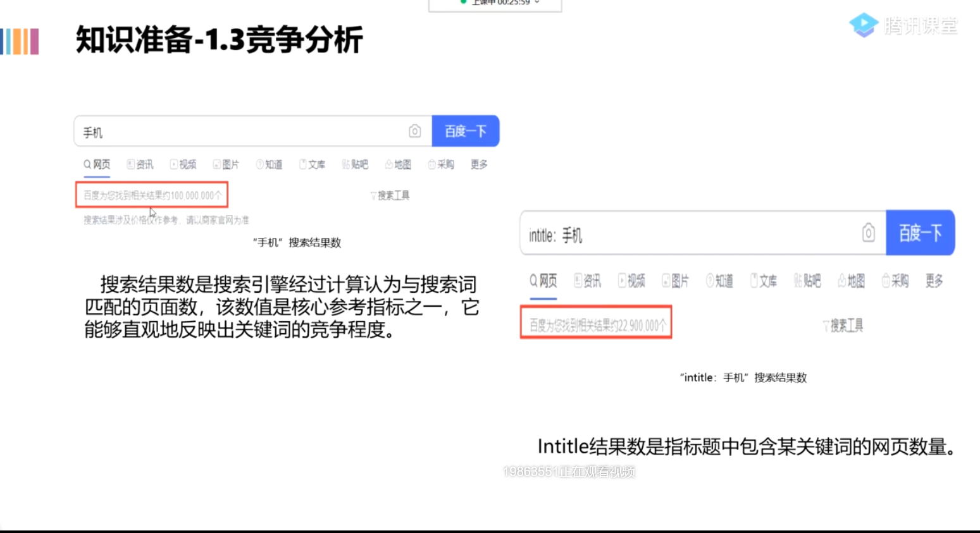
Task: Click the caption "intitle: 手机" 搜索结果数
Action: [x=743, y=377]
